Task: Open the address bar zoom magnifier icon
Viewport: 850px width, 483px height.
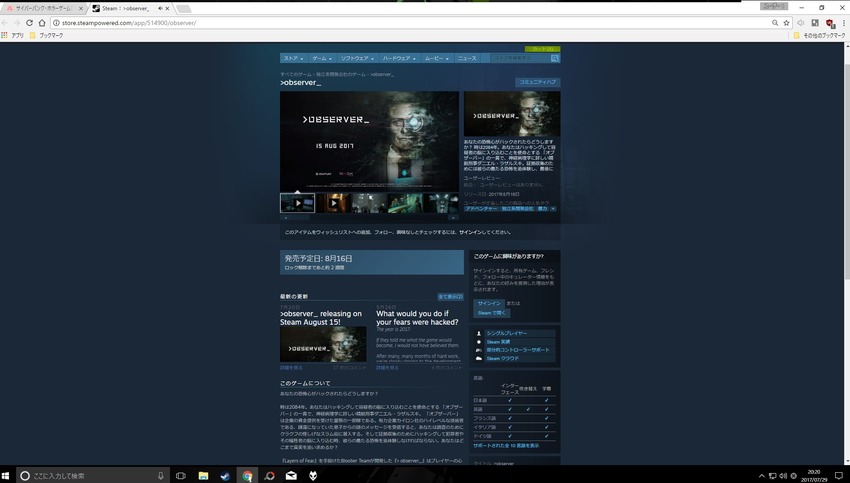Action: (x=775, y=23)
